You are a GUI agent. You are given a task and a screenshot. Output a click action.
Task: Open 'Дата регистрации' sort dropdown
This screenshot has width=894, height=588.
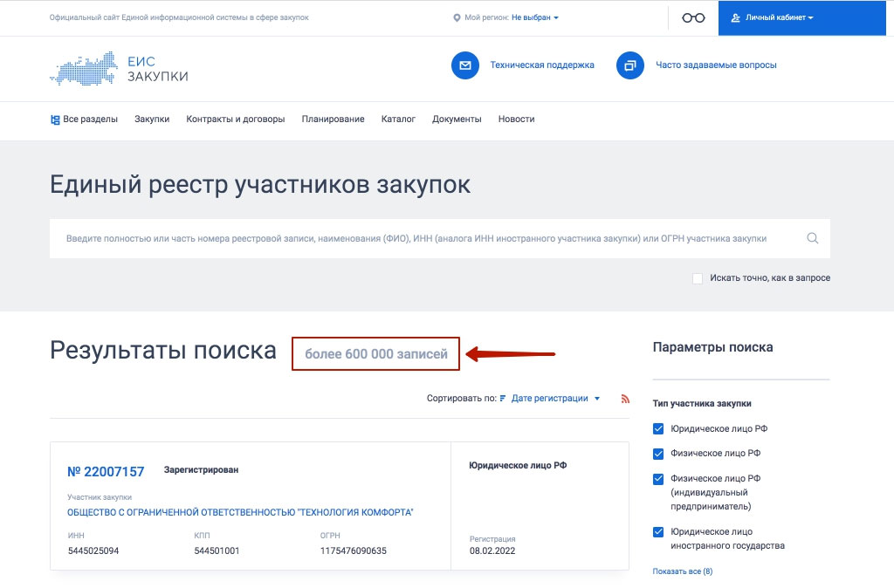coord(555,399)
